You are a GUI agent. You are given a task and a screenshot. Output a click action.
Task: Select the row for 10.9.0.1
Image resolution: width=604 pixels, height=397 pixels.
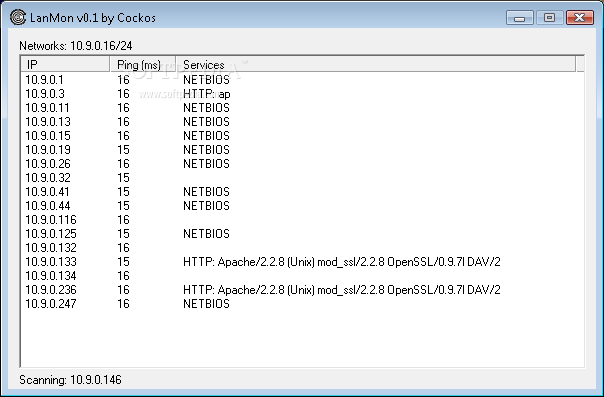point(302,80)
